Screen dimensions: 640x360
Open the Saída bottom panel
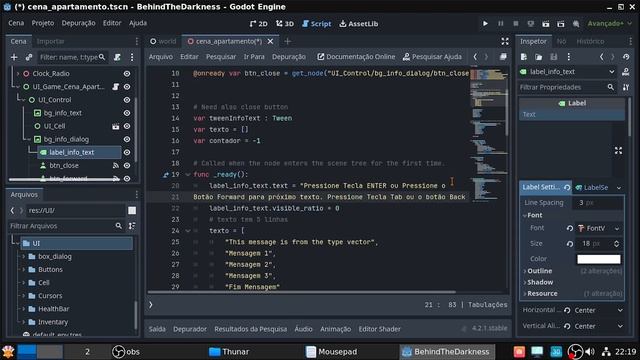click(157, 329)
